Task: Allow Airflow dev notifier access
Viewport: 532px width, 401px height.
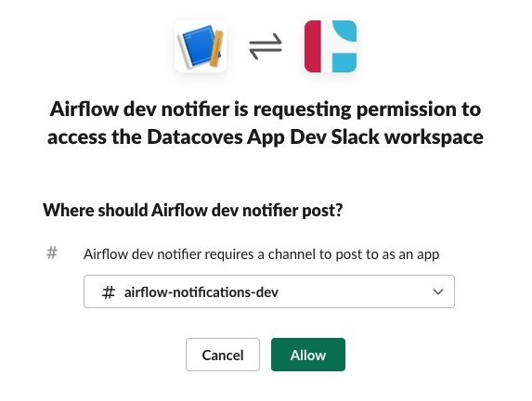Action: [x=308, y=355]
